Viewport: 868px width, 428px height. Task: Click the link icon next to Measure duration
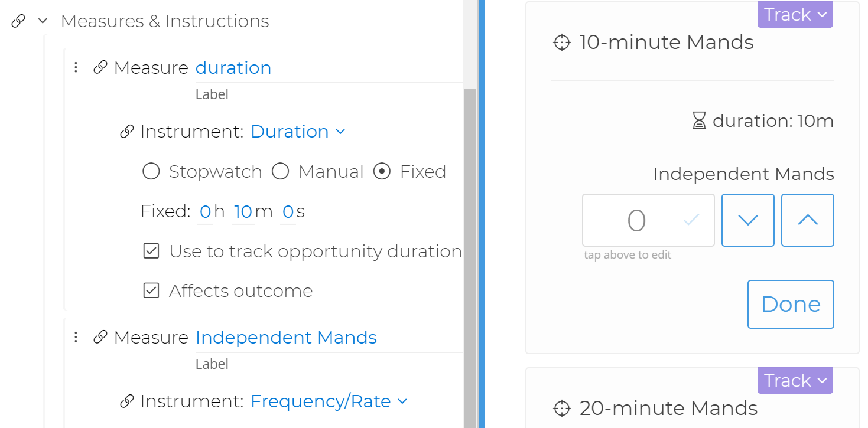click(x=99, y=67)
